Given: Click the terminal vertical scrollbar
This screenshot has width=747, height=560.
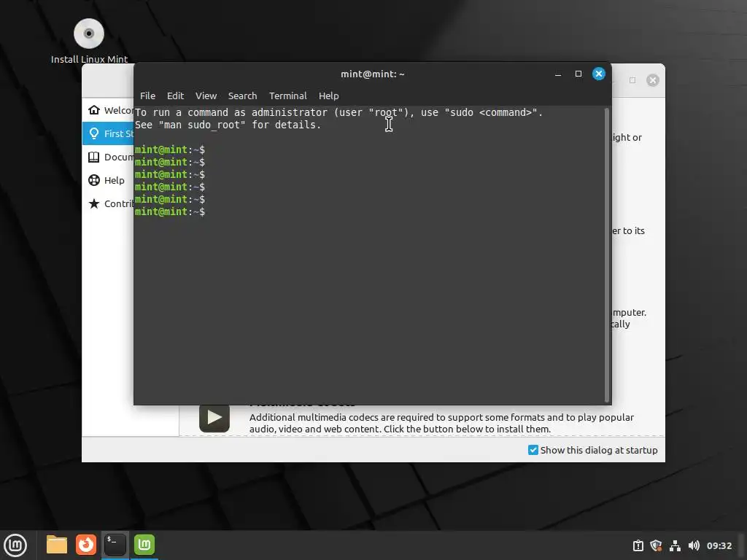Looking at the screenshot, I should pos(606,254).
